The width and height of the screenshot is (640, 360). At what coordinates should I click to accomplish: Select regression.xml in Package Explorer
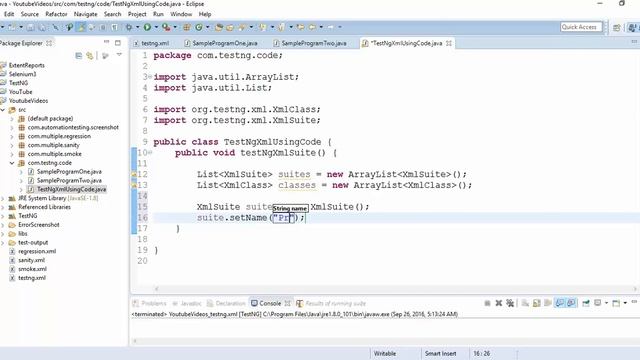(x=37, y=251)
